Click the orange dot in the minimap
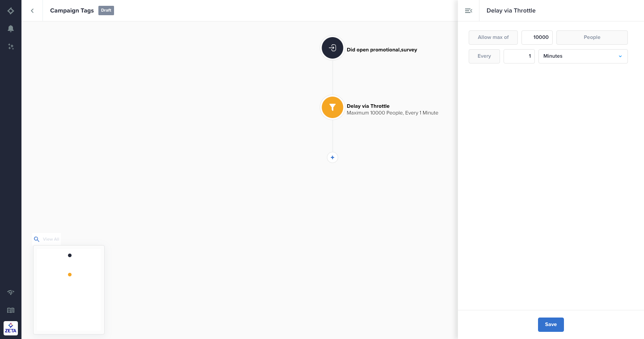The height and width of the screenshot is (339, 644). tap(70, 275)
